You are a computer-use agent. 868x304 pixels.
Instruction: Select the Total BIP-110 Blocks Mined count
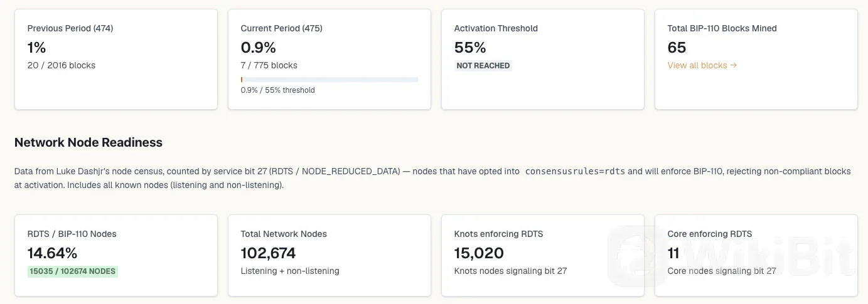pos(677,48)
